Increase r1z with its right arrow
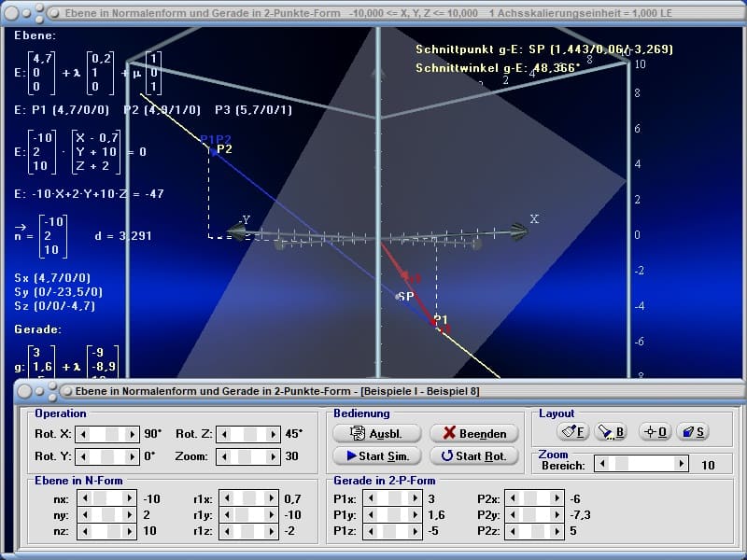The image size is (747, 560). coord(271,531)
